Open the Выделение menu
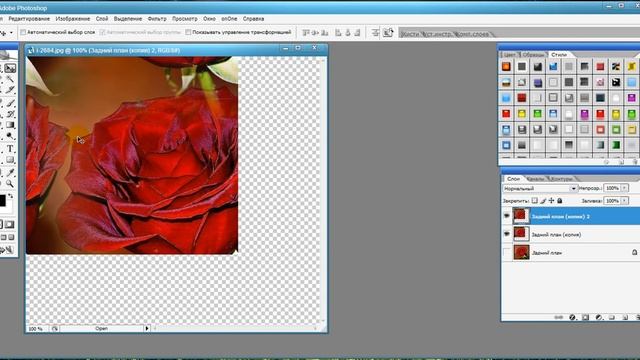 [x=128, y=19]
